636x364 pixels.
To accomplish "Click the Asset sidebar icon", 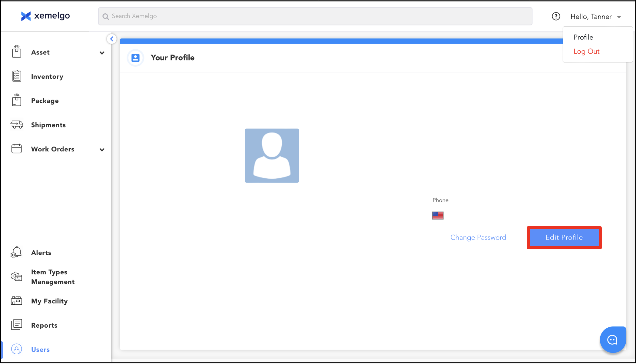I will (17, 52).
